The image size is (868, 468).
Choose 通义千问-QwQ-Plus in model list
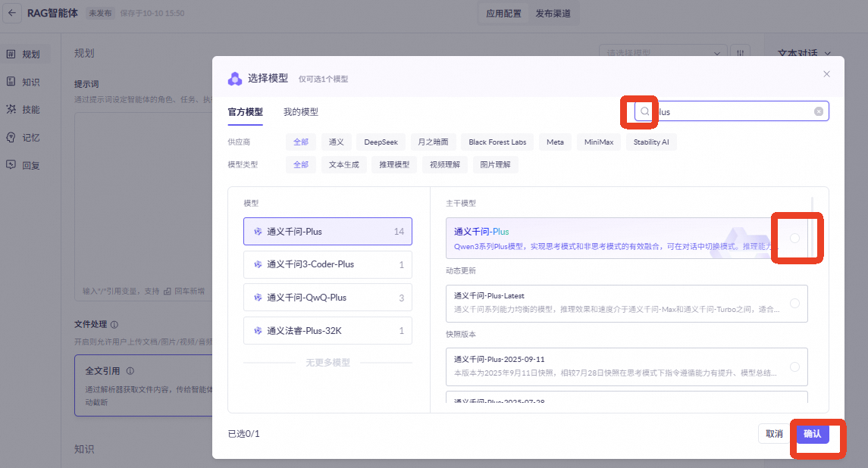click(x=327, y=298)
